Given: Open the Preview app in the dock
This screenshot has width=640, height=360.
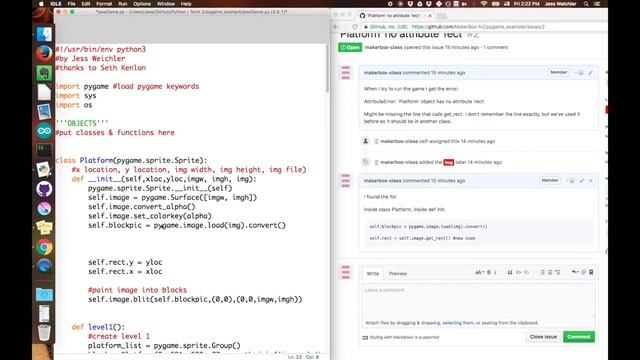Looking at the screenshot, I should [x=44, y=111].
